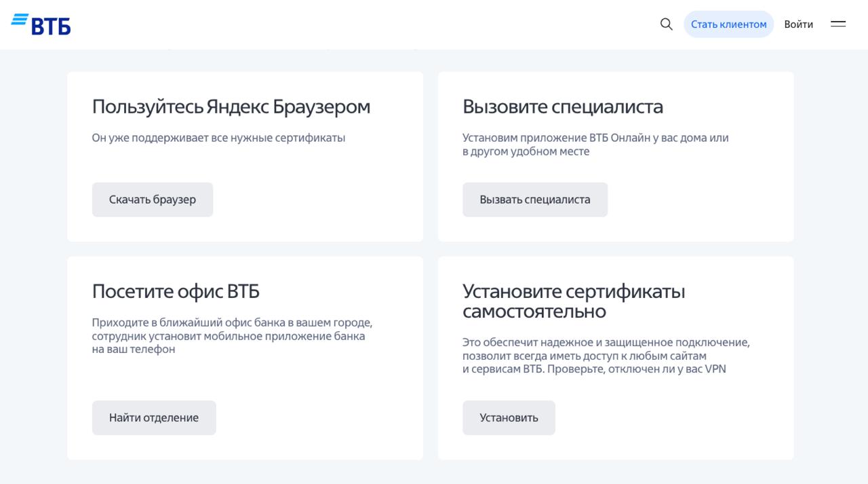
Task: Click text 'Это обеспечит надежное и защищенное подключение'
Action: tap(606, 343)
